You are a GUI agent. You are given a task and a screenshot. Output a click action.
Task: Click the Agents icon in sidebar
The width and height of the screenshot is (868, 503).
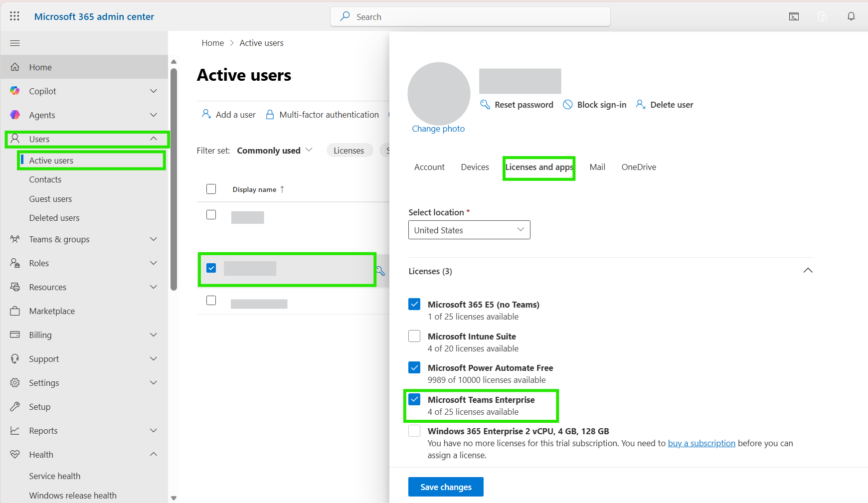coord(15,115)
